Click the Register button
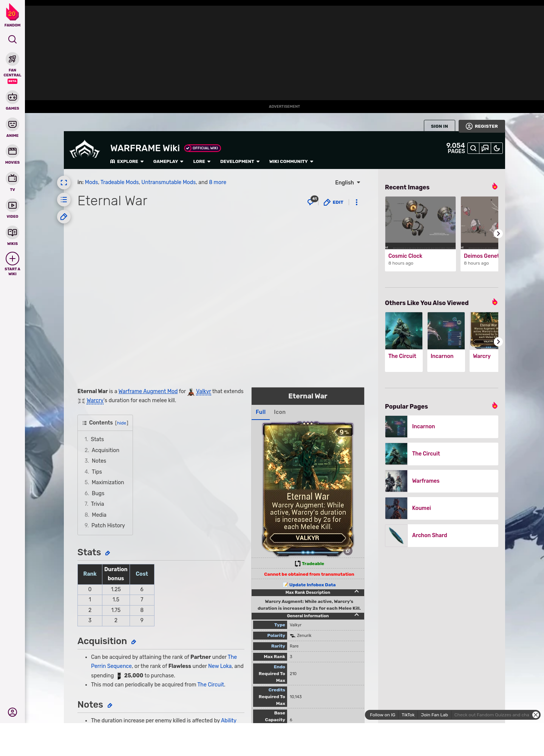Screen dimensions: 544x756 [482, 126]
